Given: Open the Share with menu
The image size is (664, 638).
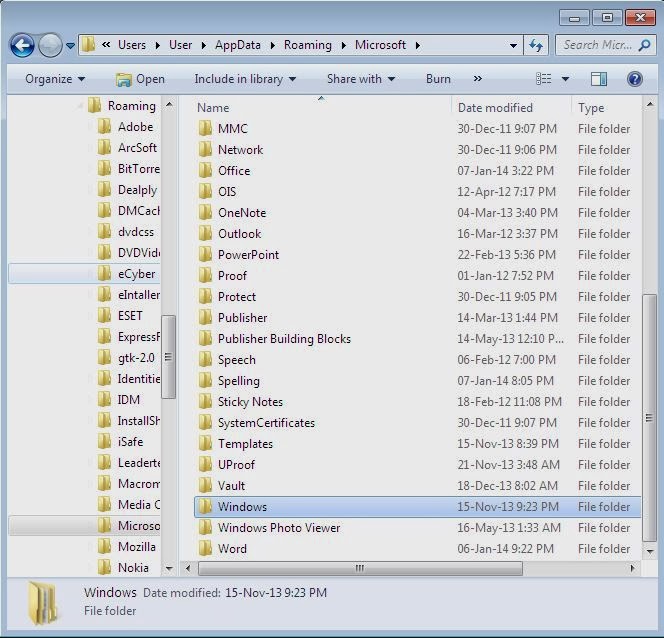Looking at the screenshot, I should 361,79.
